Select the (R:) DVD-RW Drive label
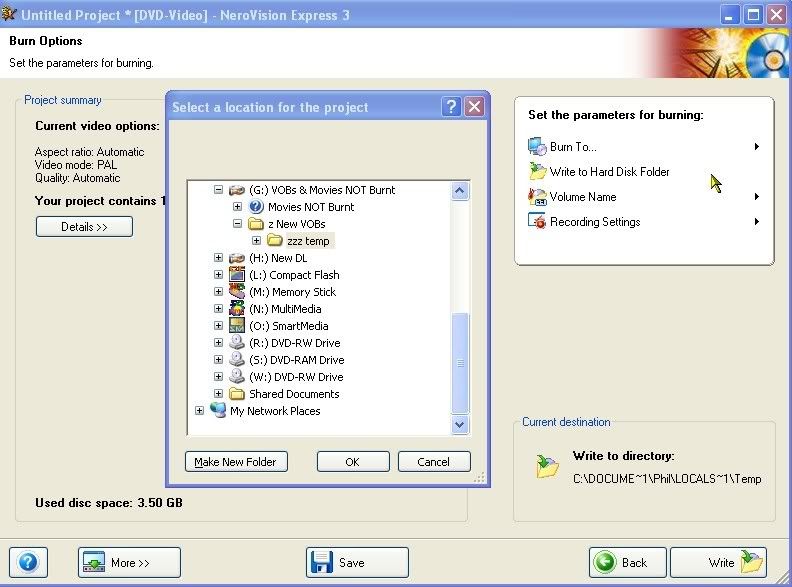Viewport: 792px width, 587px height. (294, 343)
